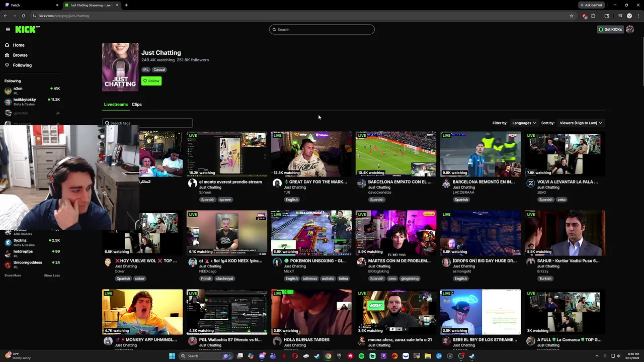Open the hamburger sidebar menu
The height and width of the screenshot is (362, 644).
tap(8, 30)
